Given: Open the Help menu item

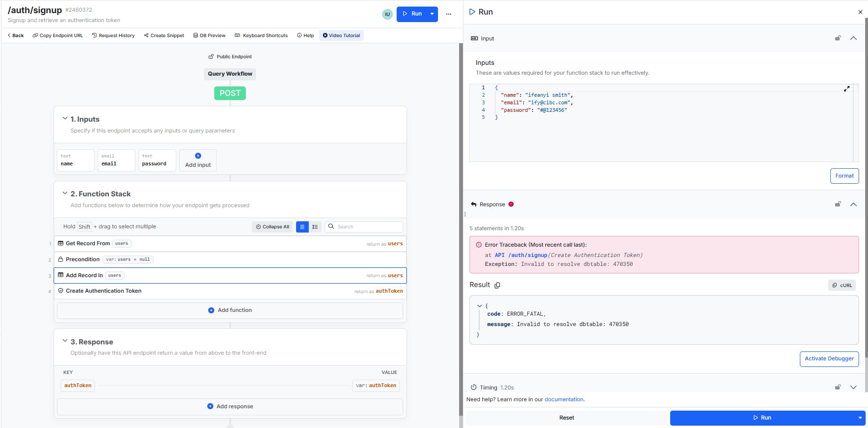Looking at the screenshot, I should pos(305,35).
